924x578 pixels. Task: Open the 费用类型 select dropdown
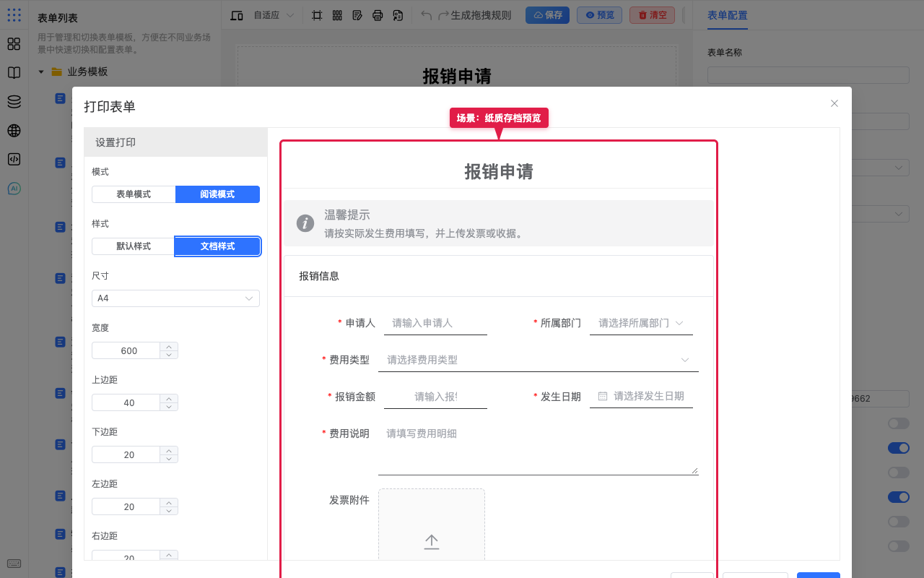pyautogui.click(x=539, y=360)
